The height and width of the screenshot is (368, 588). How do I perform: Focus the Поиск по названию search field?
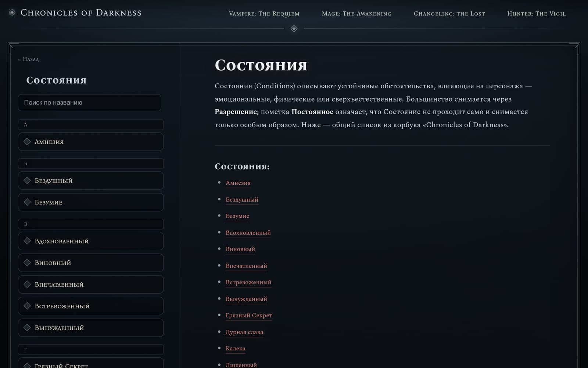(x=90, y=103)
